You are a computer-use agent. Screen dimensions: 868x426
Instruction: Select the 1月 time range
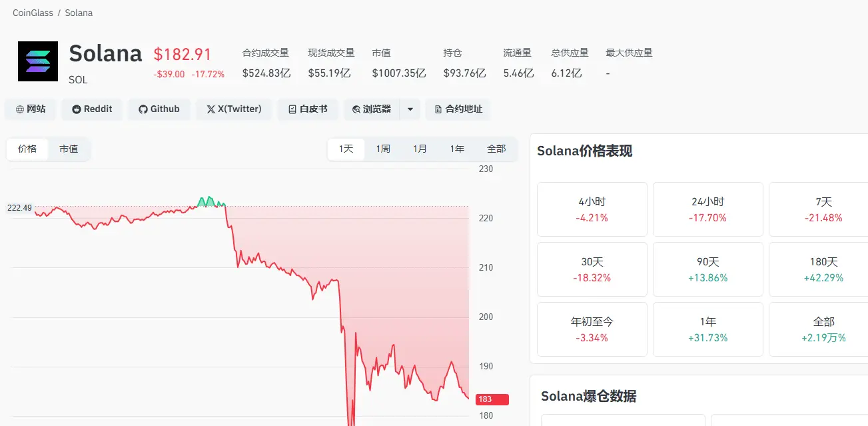420,149
